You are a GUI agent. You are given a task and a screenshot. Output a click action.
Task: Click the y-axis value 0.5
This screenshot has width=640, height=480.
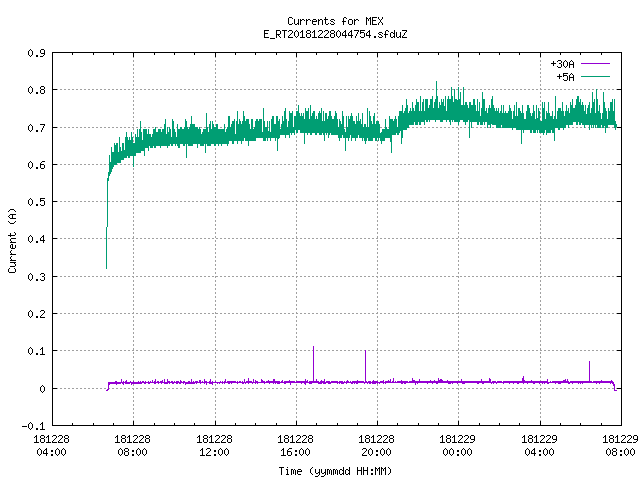36,202
